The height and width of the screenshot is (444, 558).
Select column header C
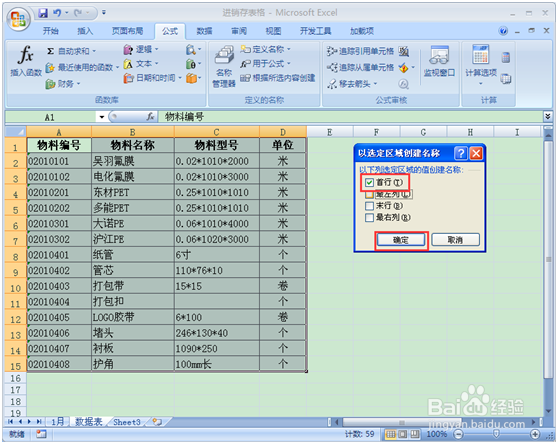[217, 132]
